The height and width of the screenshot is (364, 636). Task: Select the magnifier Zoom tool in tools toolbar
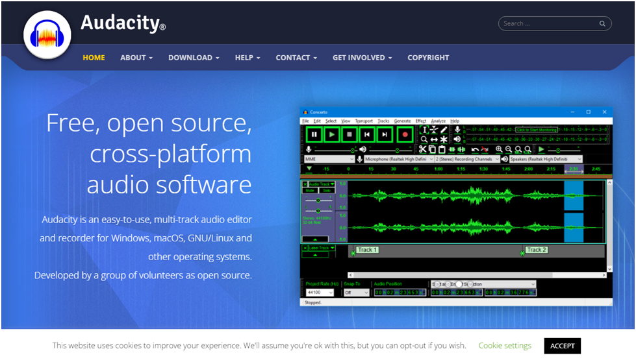[424, 140]
